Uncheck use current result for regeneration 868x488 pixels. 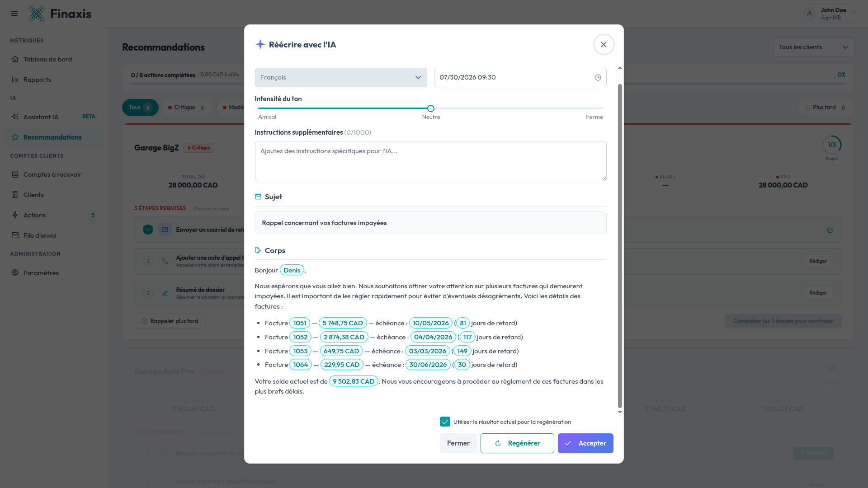pos(445,422)
